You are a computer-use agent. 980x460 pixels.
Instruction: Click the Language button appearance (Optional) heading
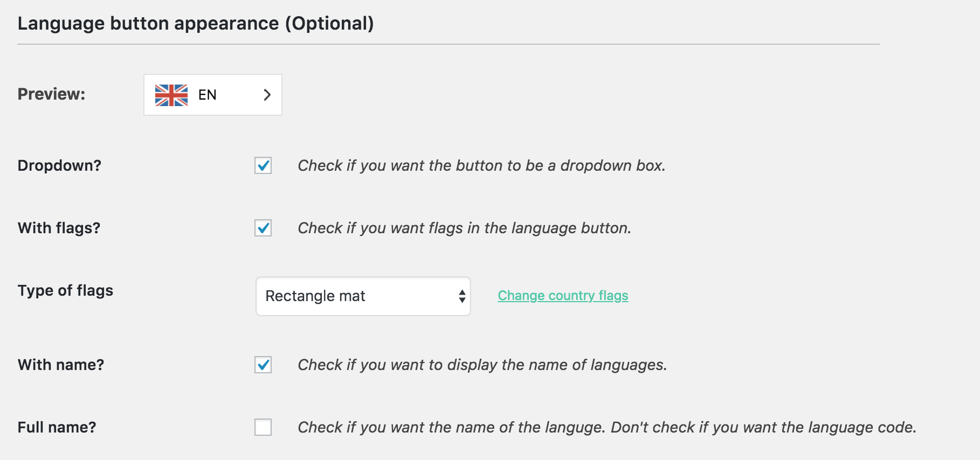point(196,24)
